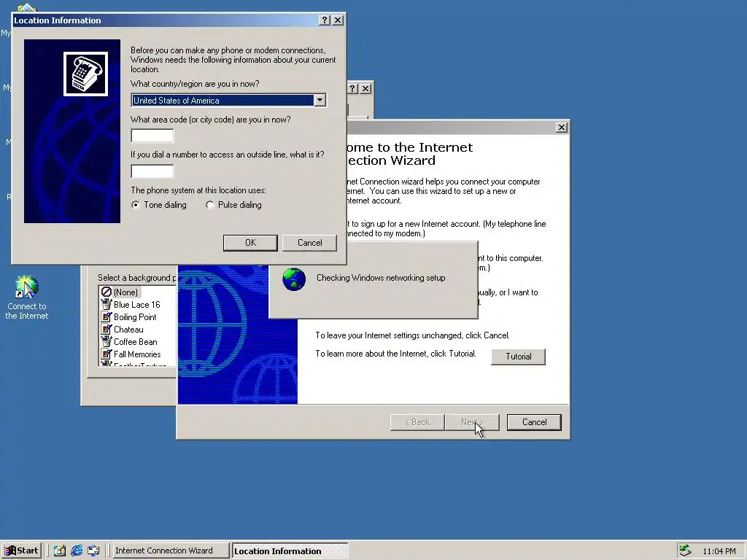Image resolution: width=747 pixels, height=560 pixels.
Task: Click the (None) circle-slash icon
Action: (x=107, y=292)
